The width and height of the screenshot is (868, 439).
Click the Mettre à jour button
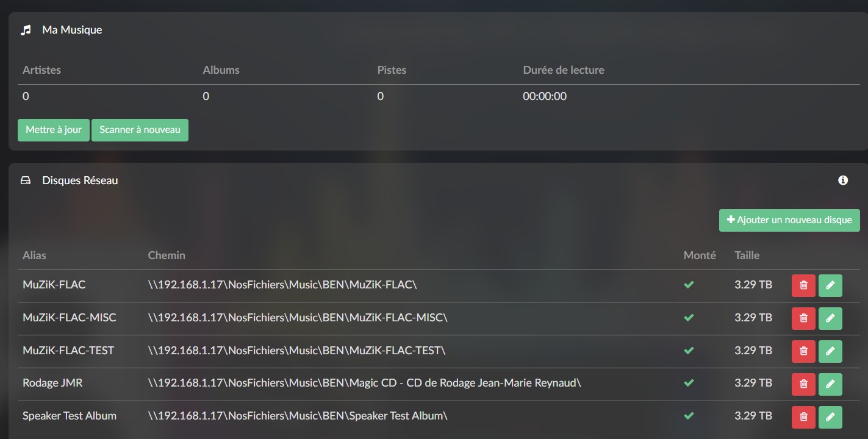54,130
